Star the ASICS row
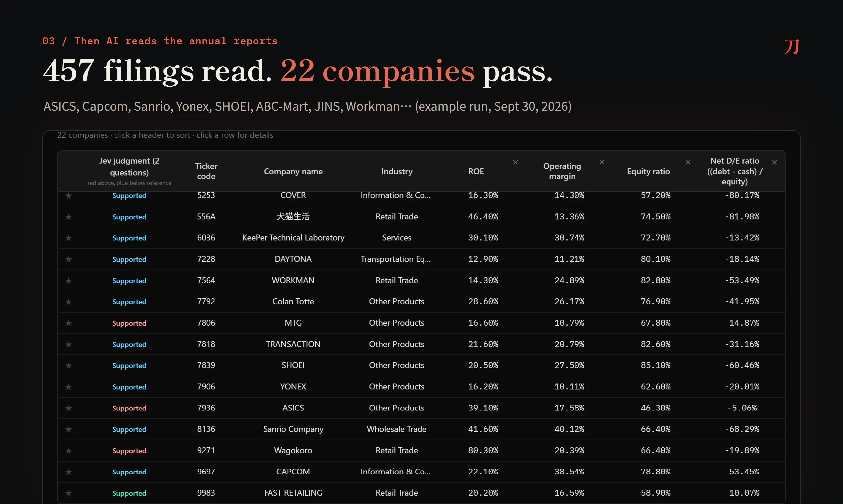 69,408
